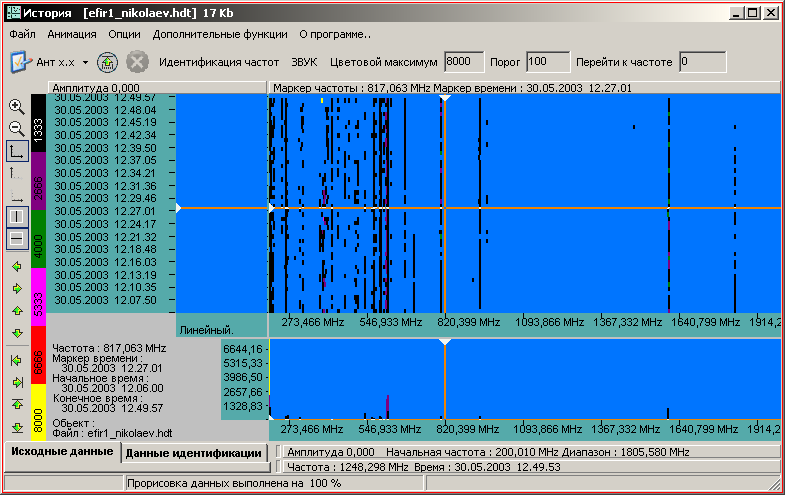This screenshot has height=495, width=785.
Task: Click the purple 2666 color scale segment
Action: 39,181
